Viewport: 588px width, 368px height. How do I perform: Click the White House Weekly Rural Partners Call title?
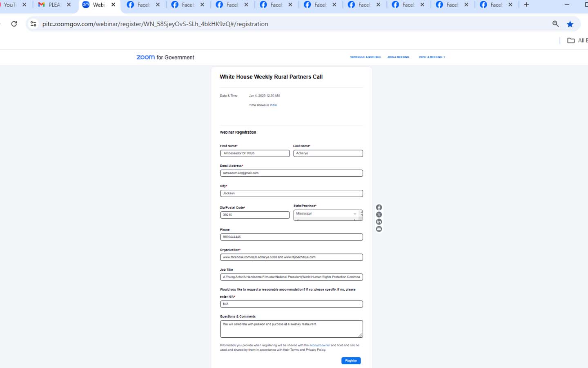pyautogui.click(x=271, y=77)
